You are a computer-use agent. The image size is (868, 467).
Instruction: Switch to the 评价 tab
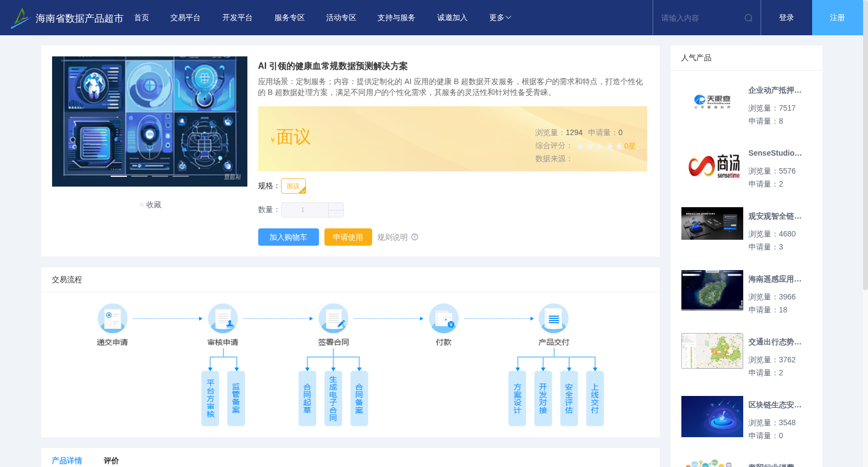[x=111, y=460]
